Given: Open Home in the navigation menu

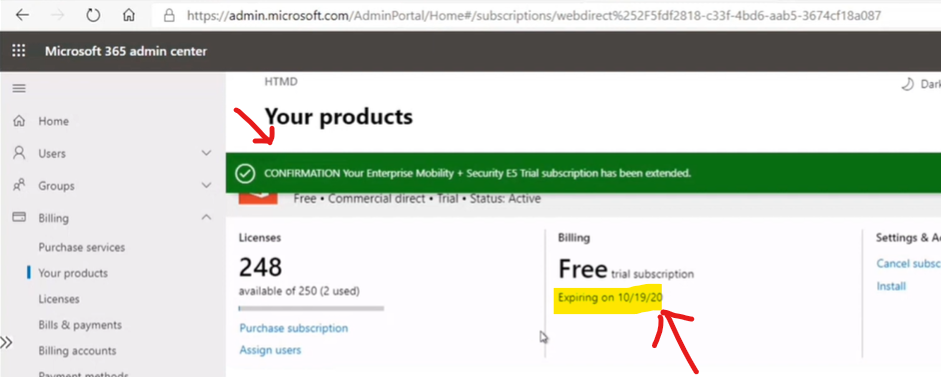Looking at the screenshot, I should [x=53, y=121].
